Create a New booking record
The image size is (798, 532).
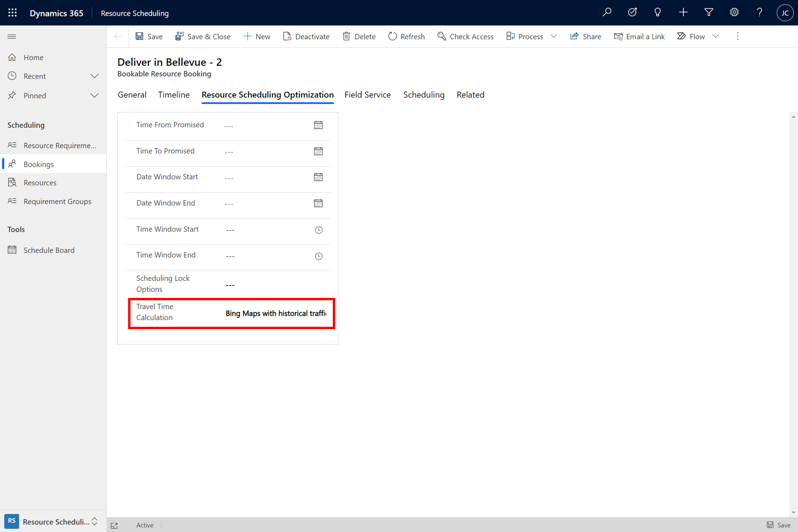[257, 36]
